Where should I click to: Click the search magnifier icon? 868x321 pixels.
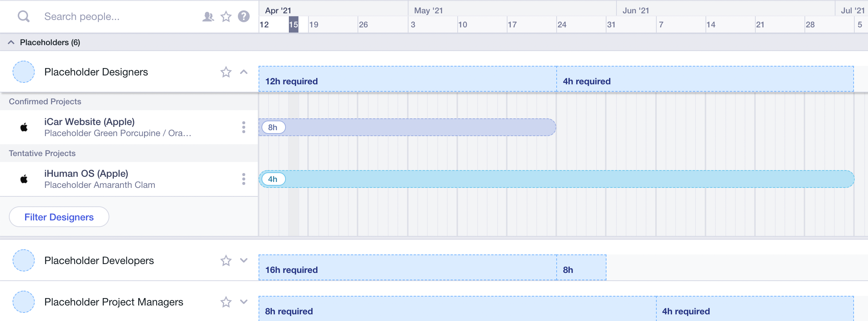click(23, 16)
